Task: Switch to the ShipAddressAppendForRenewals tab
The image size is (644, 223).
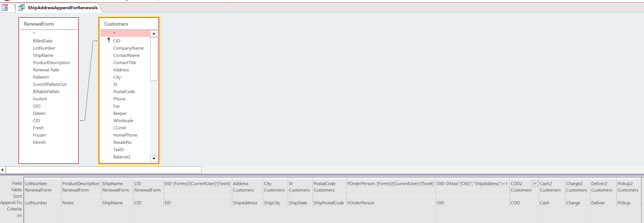Action: click(x=63, y=8)
